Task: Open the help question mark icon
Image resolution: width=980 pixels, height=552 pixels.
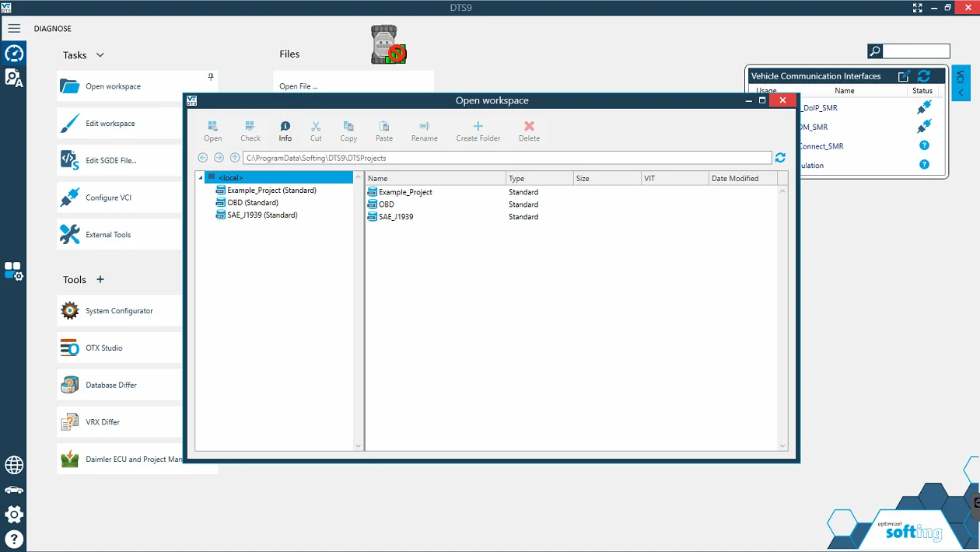Action: click(13, 539)
